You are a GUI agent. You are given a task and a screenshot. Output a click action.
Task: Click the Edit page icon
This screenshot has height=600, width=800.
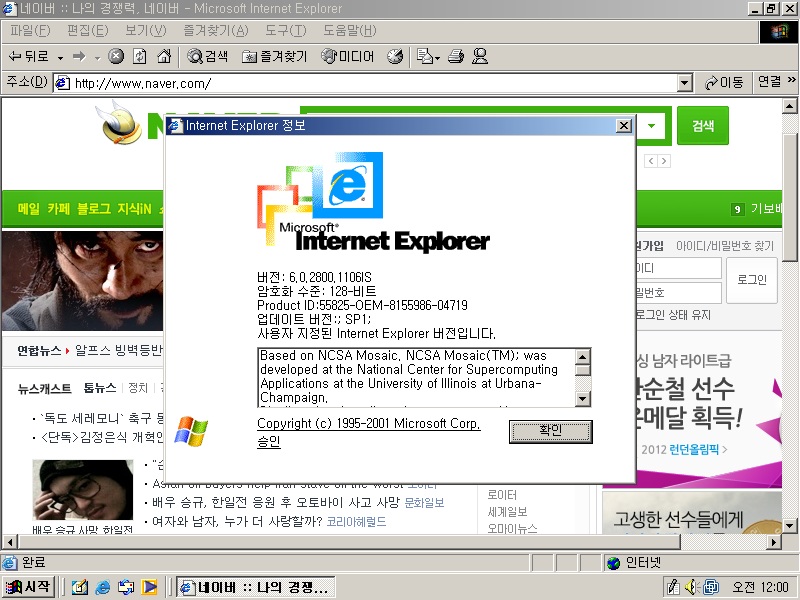click(424, 56)
